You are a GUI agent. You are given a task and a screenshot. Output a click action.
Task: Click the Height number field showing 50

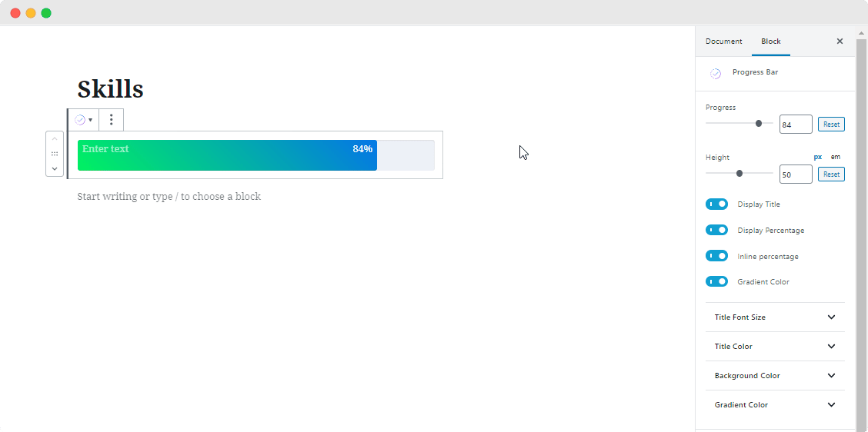[796, 174]
